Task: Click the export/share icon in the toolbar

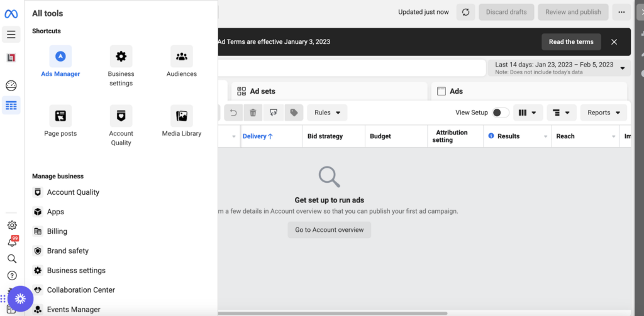Action: 274,112
